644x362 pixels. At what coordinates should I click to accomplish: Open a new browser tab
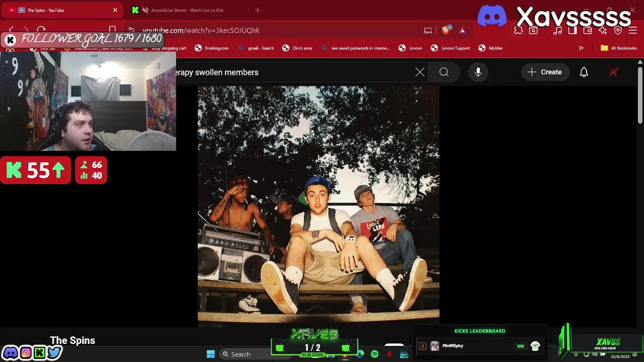tap(258, 10)
